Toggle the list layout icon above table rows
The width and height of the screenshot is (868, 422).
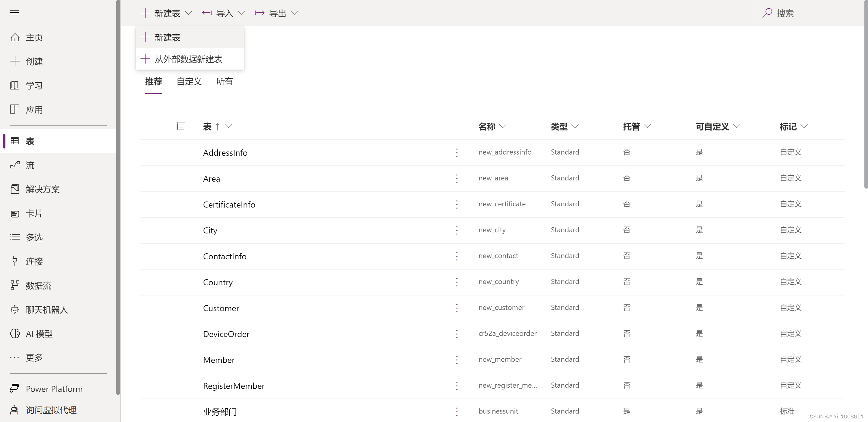pyautogui.click(x=181, y=126)
